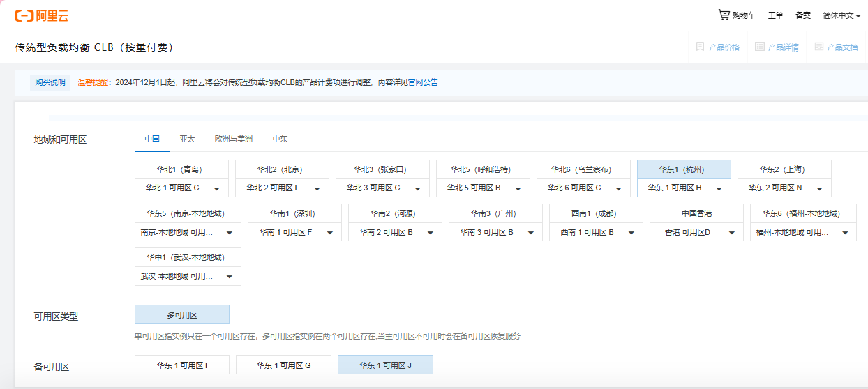Select region 华北2（北京）
868x389 pixels.
click(x=283, y=169)
